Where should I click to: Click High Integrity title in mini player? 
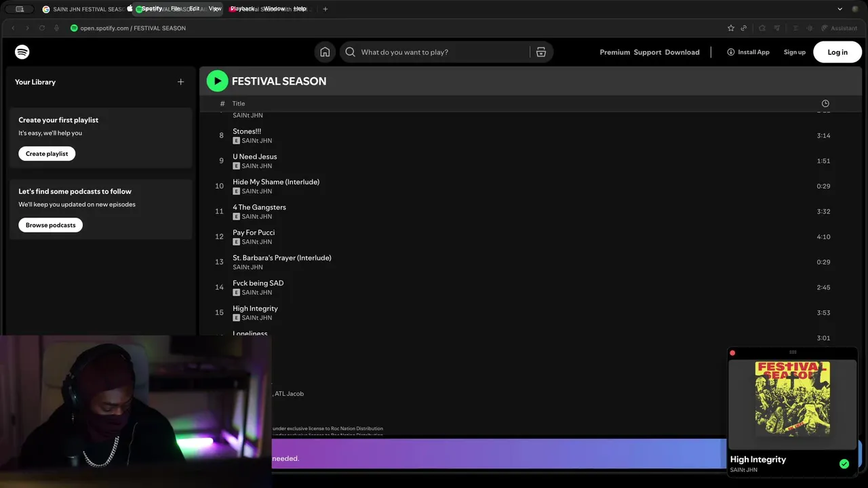click(x=758, y=460)
